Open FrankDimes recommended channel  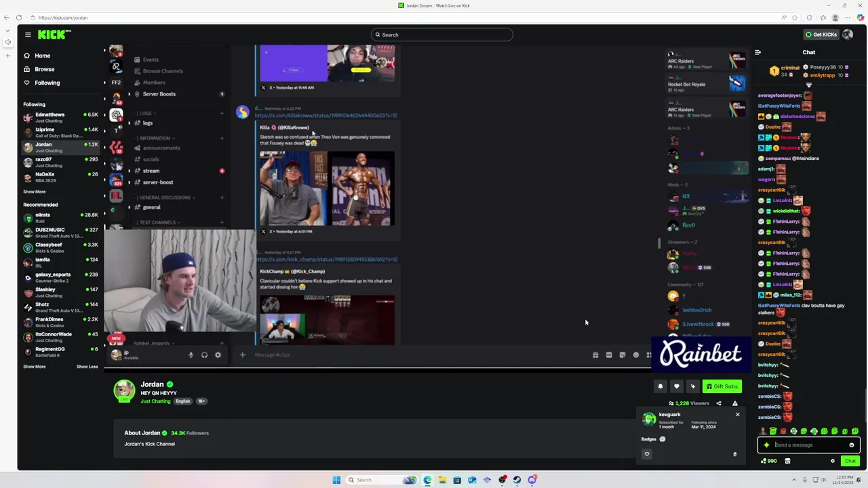pos(61,322)
